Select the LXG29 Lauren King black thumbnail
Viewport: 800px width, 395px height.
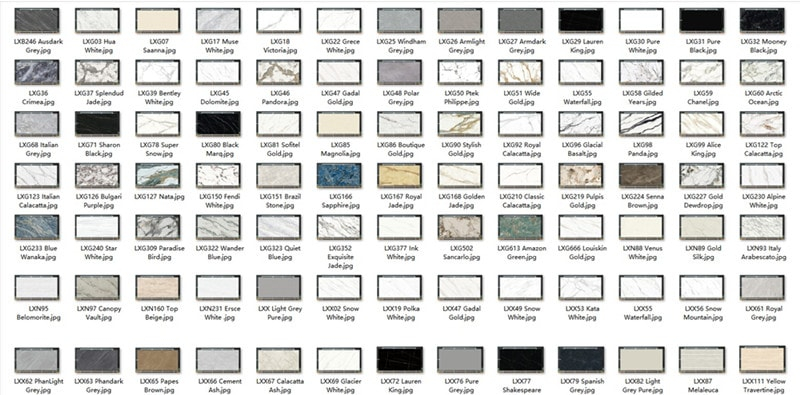[x=581, y=20]
